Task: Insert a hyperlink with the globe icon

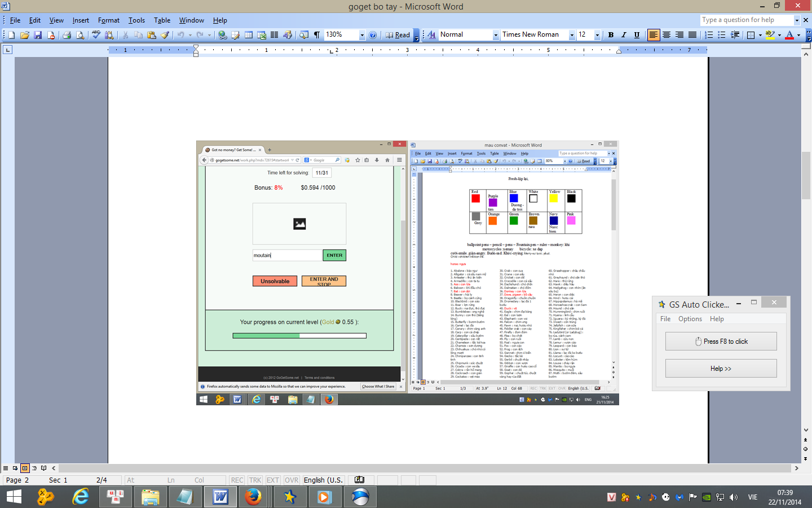Action: point(223,35)
